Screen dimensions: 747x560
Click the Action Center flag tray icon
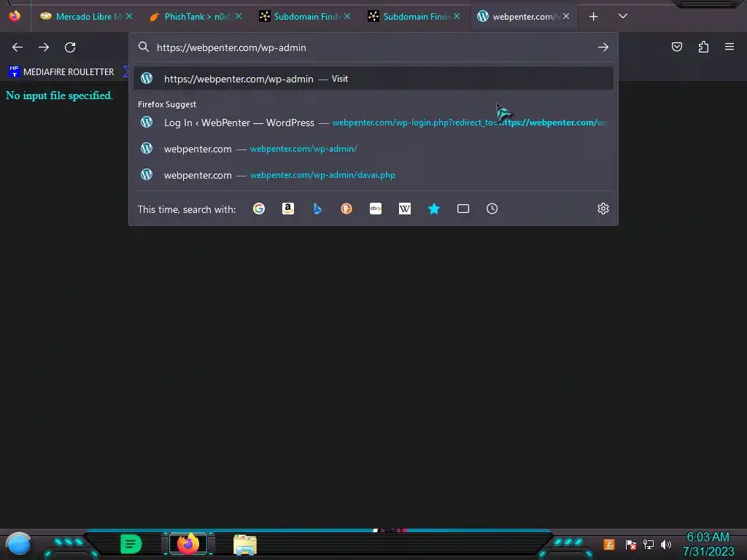(x=631, y=544)
